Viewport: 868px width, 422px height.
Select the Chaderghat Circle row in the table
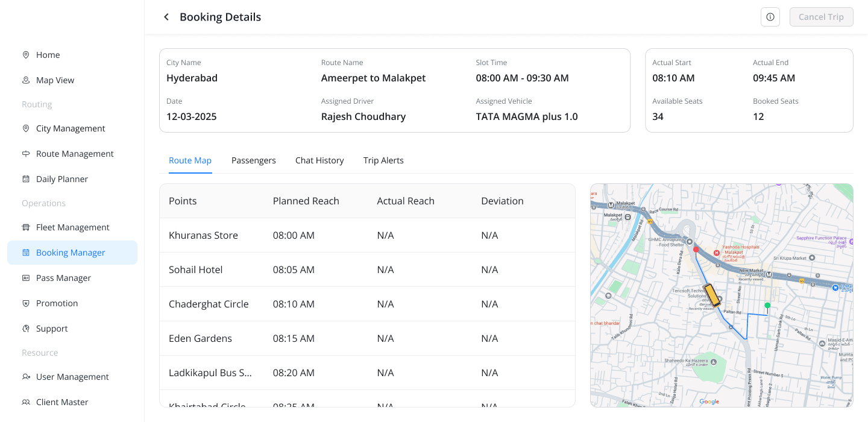367,304
